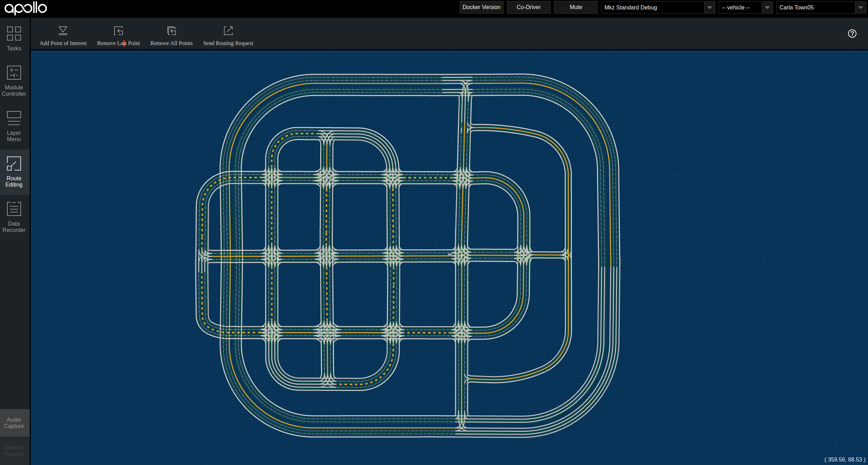Click the Default Routing button

click(x=14, y=451)
